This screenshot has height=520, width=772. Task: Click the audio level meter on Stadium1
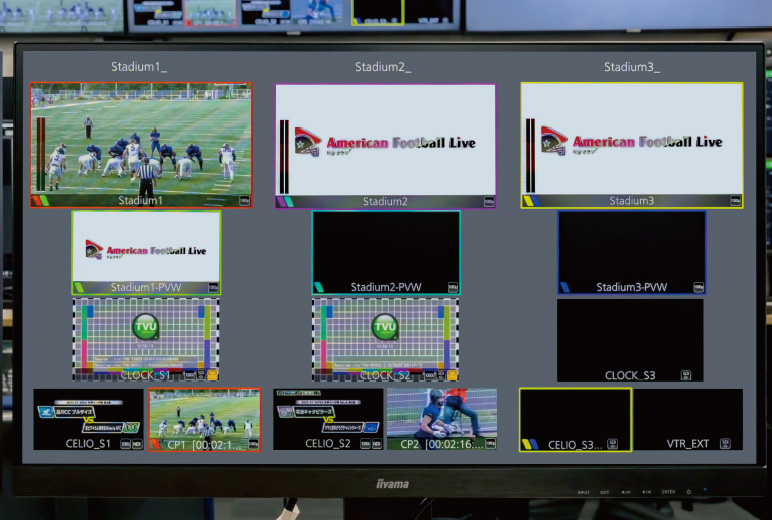(x=41, y=155)
